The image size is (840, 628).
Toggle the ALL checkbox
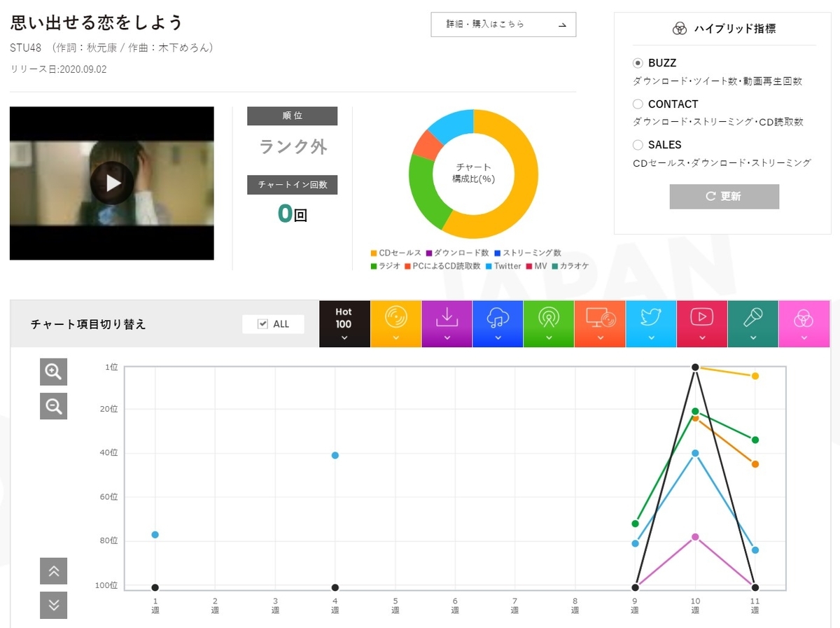263,323
